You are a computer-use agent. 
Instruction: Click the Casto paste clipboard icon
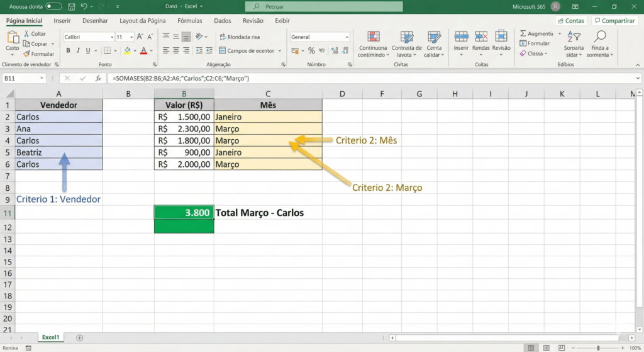click(x=13, y=38)
